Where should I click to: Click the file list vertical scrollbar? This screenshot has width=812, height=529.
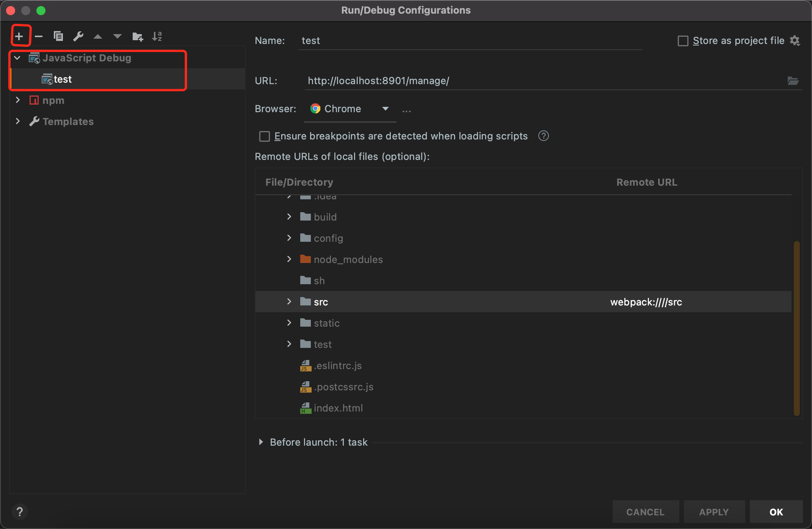point(797,328)
